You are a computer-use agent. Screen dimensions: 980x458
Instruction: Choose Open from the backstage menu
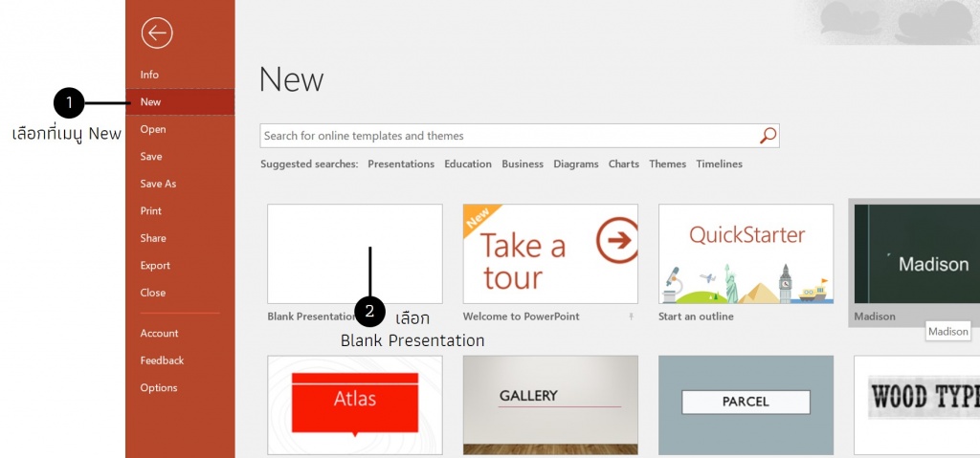(x=152, y=129)
